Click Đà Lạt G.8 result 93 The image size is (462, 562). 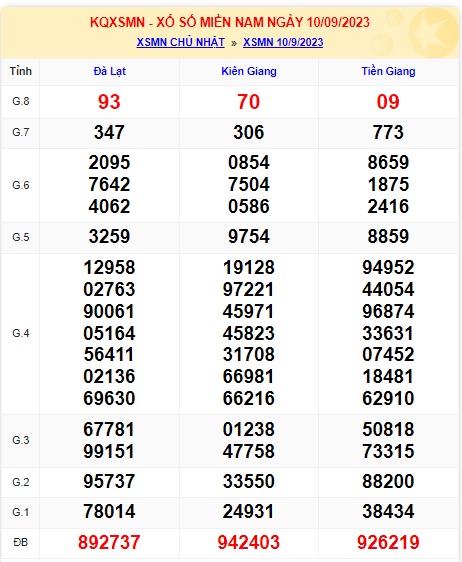109,102
